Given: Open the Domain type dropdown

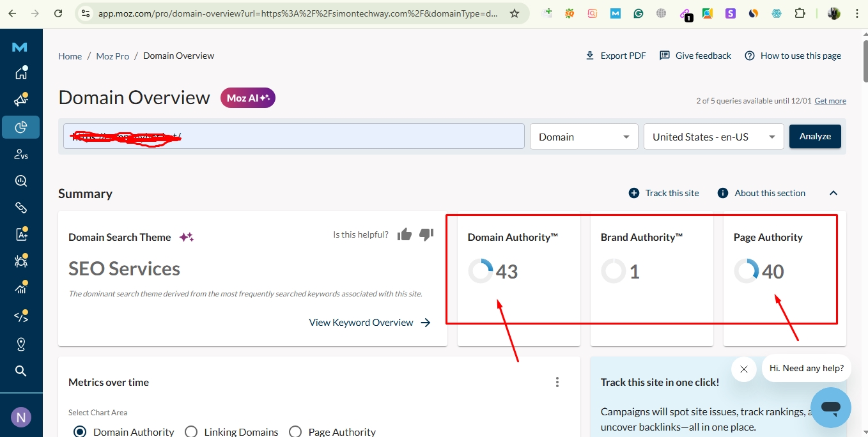Looking at the screenshot, I should coord(584,137).
